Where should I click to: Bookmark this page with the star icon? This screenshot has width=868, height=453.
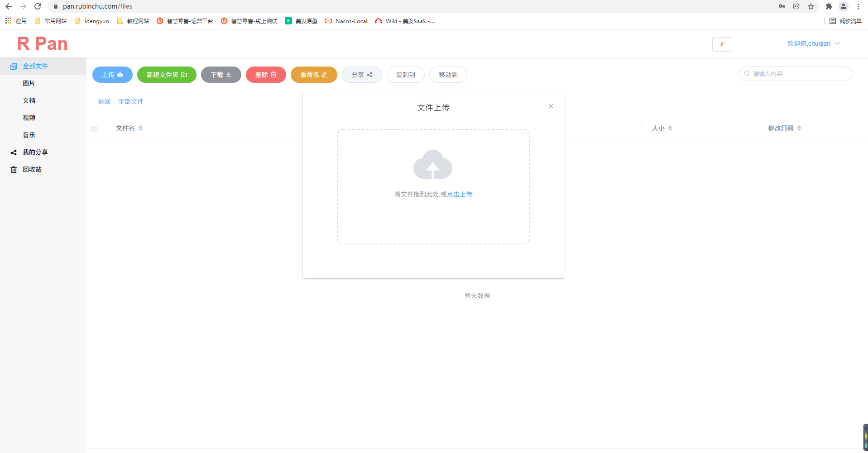811,6
